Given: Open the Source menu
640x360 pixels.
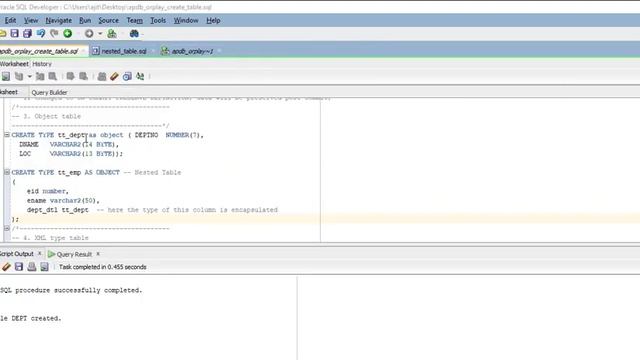Looking at the screenshot, I should 108,20.
